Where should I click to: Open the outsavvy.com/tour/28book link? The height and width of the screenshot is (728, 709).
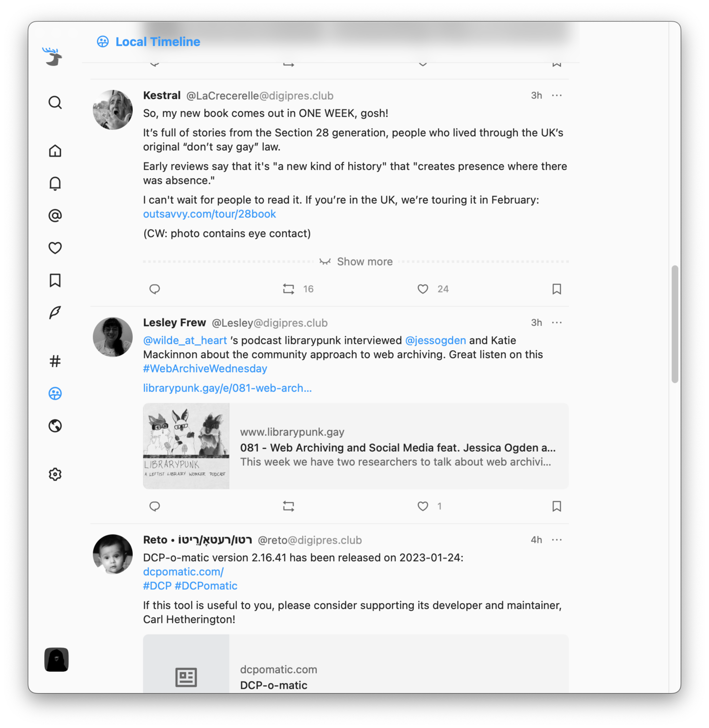pos(210,214)
